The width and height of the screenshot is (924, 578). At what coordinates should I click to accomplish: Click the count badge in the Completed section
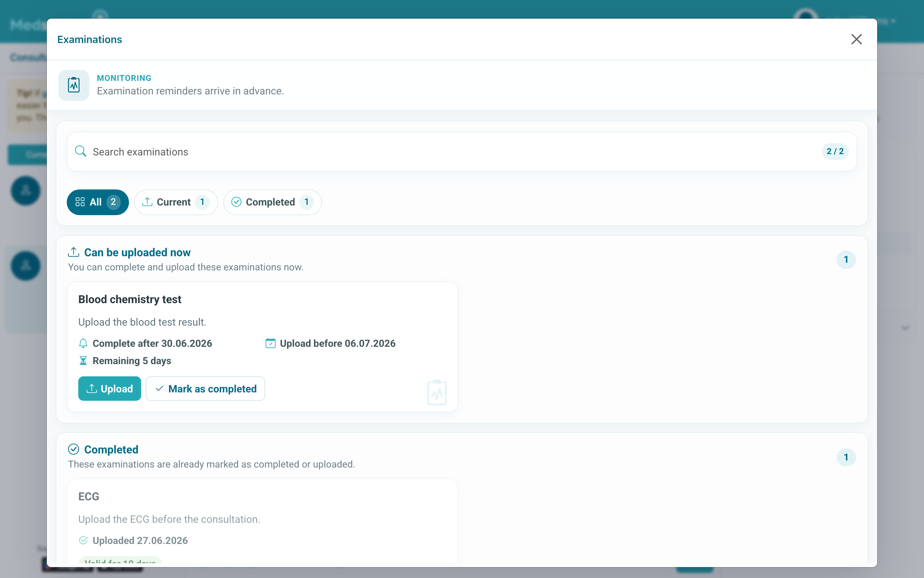click(x=846, y=457)
